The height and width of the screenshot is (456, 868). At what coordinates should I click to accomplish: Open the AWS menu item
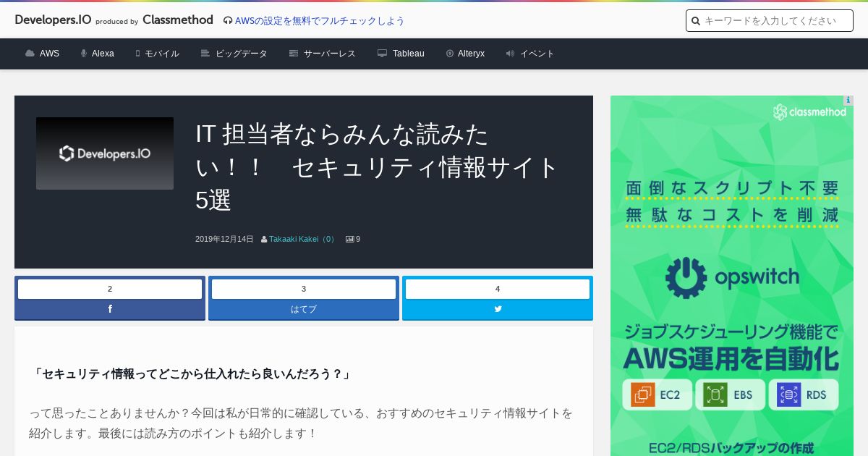tap(49, 54)
